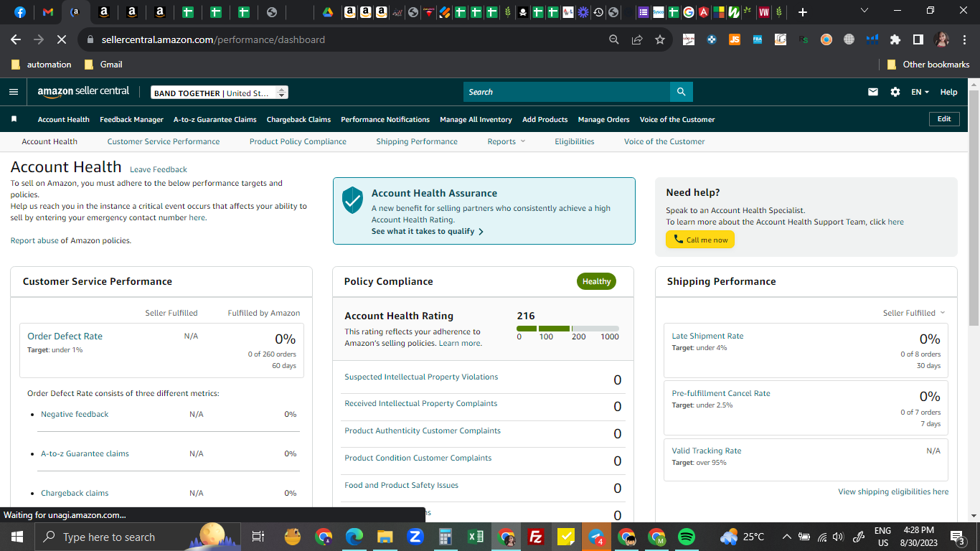This screenshot has width=980, height=551.
Task: Click the orange JS extension icon
Action: coord(735,39)
